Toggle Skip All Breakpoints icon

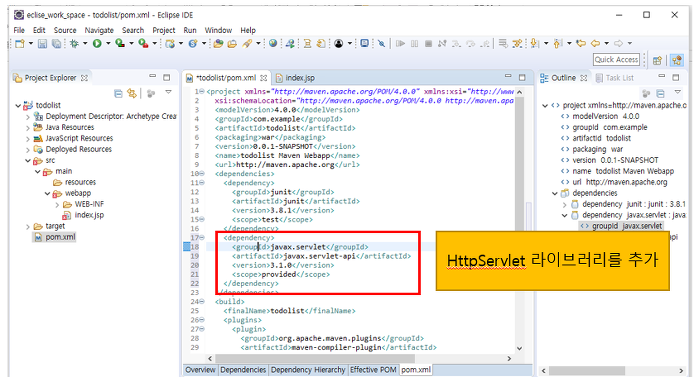(381, 43)
